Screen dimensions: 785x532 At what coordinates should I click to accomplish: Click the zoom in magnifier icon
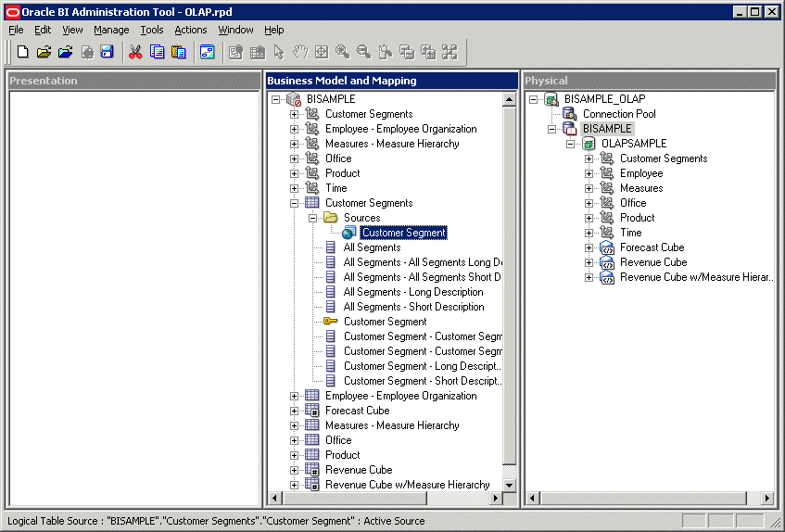342,52
